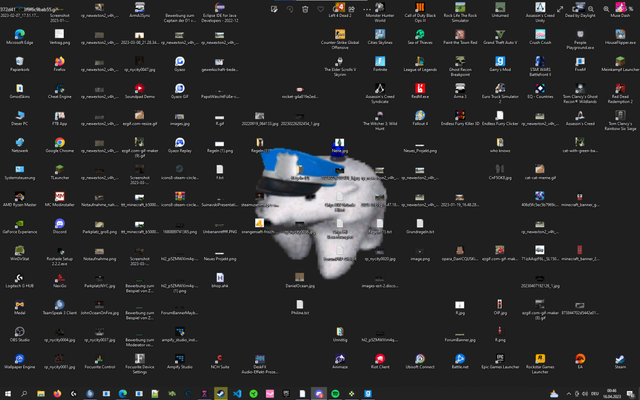Mark image as favorite with heart icon
The image size is (640, 400).
coord(320,9)
